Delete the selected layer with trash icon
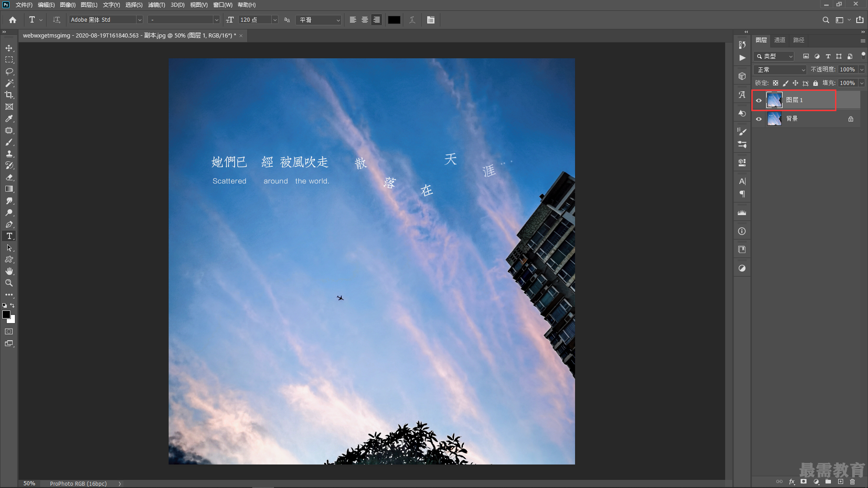Viewport: 868px width, 488px height. (852, 482)
